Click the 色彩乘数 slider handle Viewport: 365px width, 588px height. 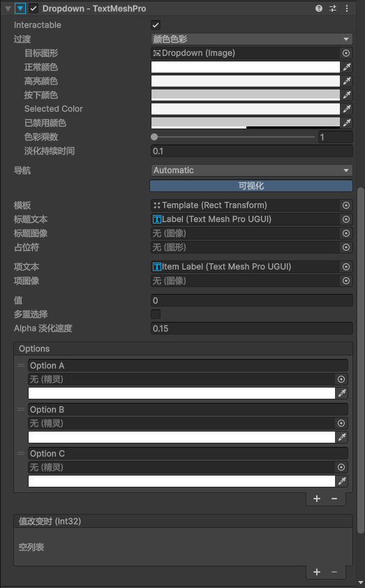[154, 138]
